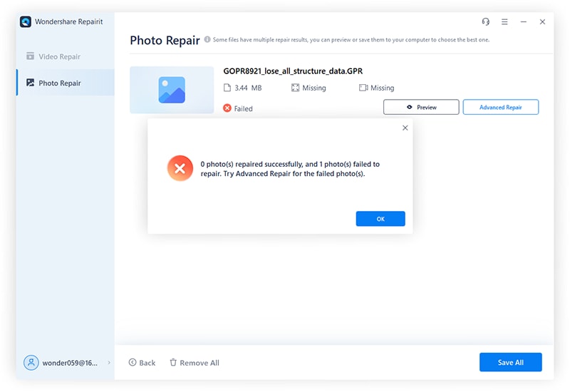570x392 pixels.
Task: Go Back using the bottom bar button
Action: tap(142, 363)
